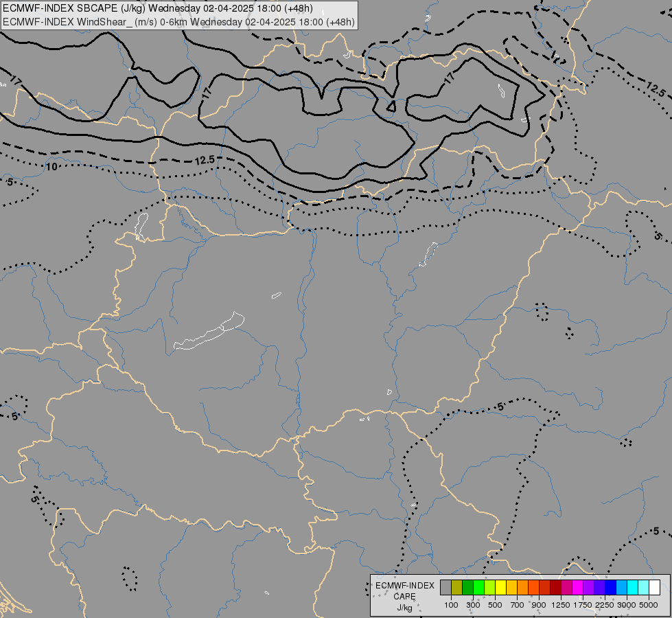672x618 pixels.
Task: Click the SBCAPE title line in the header
Action: pos(158,8)
